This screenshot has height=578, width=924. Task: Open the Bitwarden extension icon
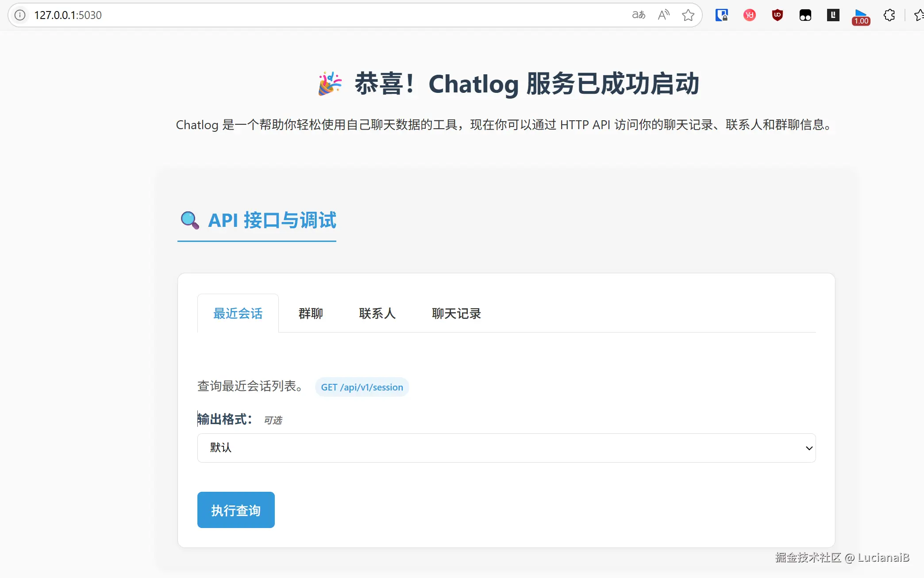(x=721, y=15)
